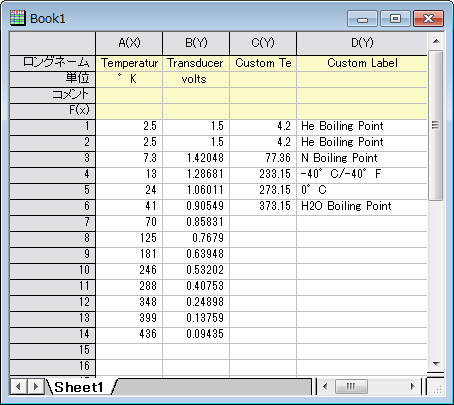Select row header 3
454x405 pixels.
[53, 159]
